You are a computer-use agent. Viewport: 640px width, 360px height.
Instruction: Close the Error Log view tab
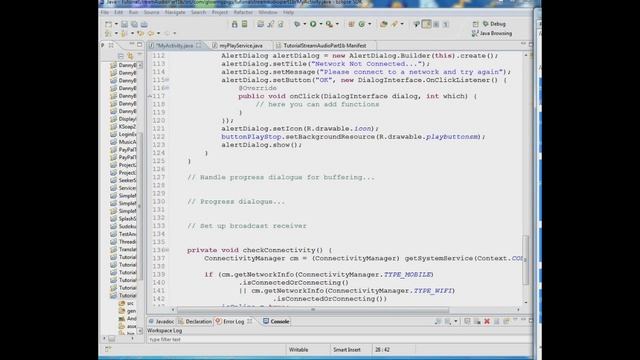point(249,322)
